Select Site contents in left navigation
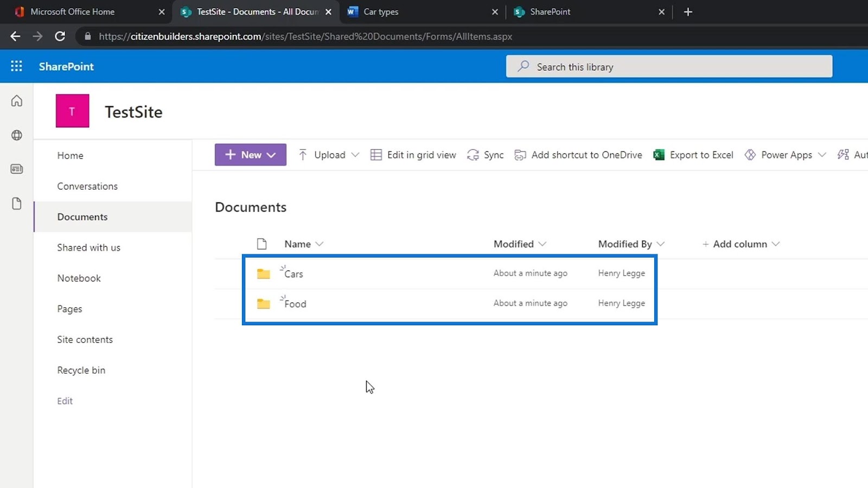The height and width of the screenshot is (488, 868). (85, 339)
